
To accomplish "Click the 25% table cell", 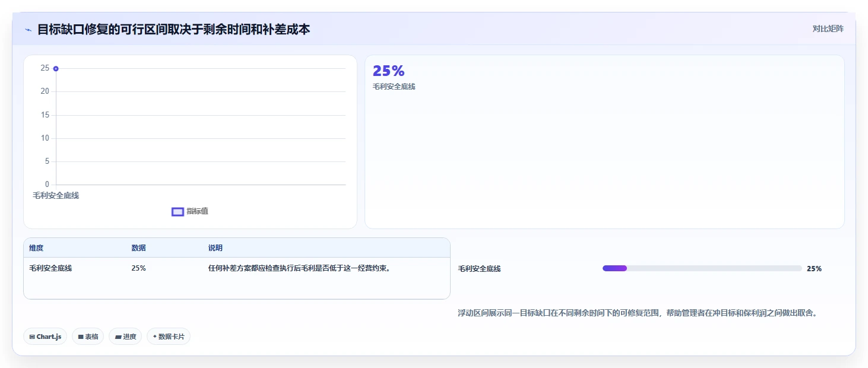I will (138, 268).
